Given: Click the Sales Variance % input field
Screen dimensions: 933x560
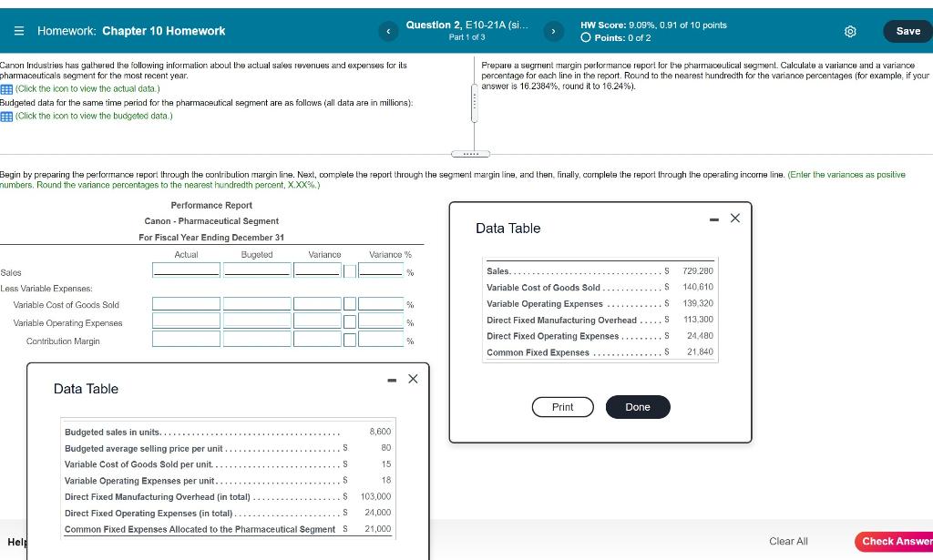Looking at the screenshot, I should coord(381,270).
